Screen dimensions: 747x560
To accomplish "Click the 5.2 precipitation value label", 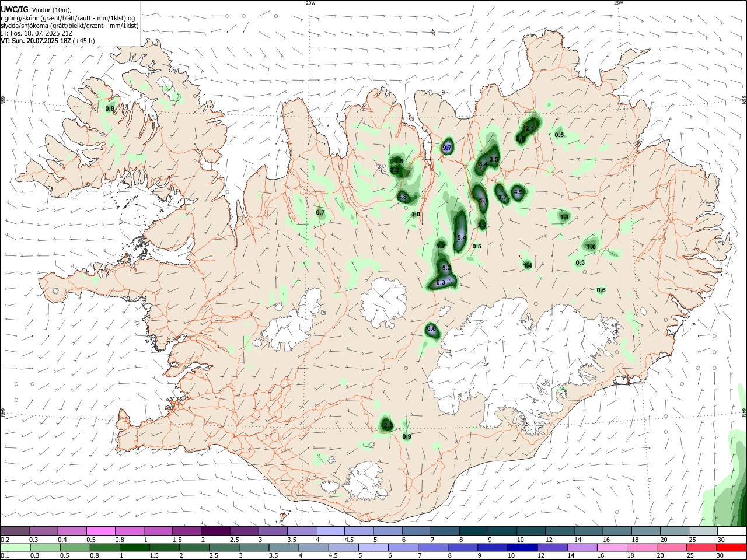I will pyautogui.click(x=446, y=268).
